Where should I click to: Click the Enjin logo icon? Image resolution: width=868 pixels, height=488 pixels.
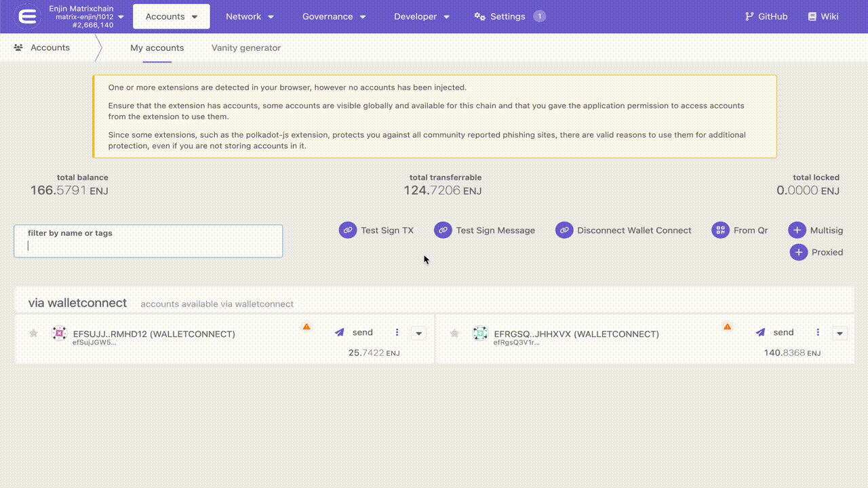pos(28,16)
